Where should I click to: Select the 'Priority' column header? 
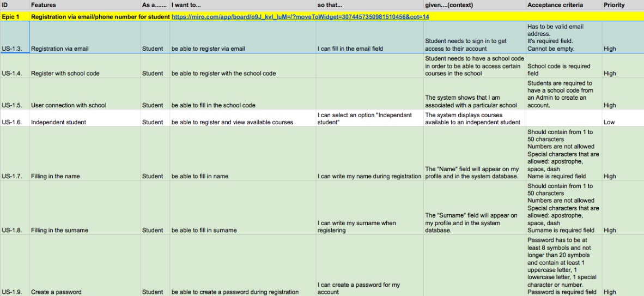pyautogui.click(x=623, y=5)
